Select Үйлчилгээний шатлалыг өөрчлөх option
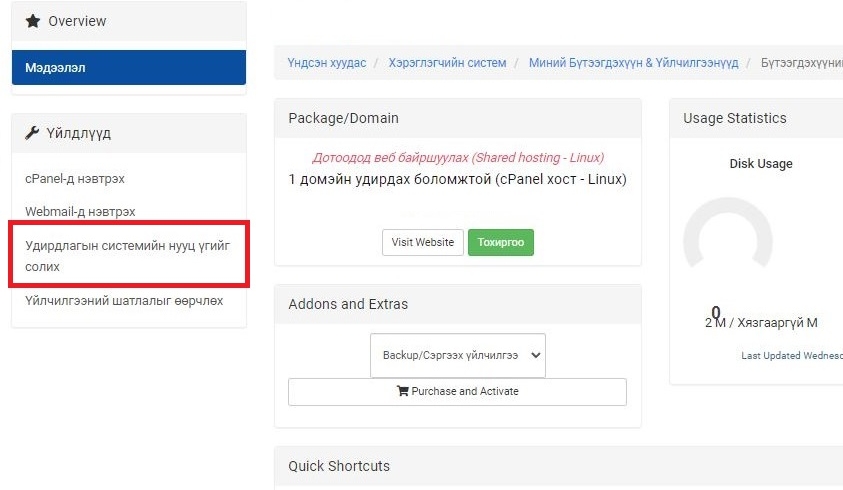This screenshot has width=843, height=490. [124, 301]
